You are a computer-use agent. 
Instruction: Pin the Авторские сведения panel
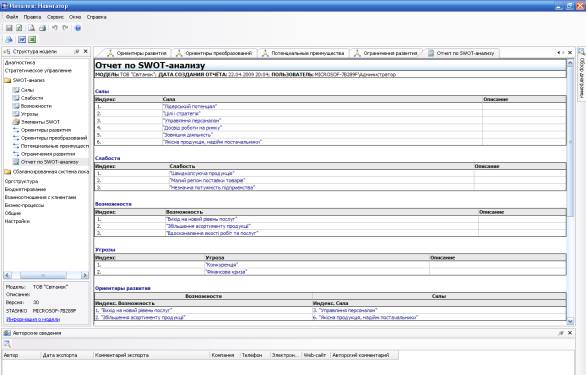tap(561, 333)
